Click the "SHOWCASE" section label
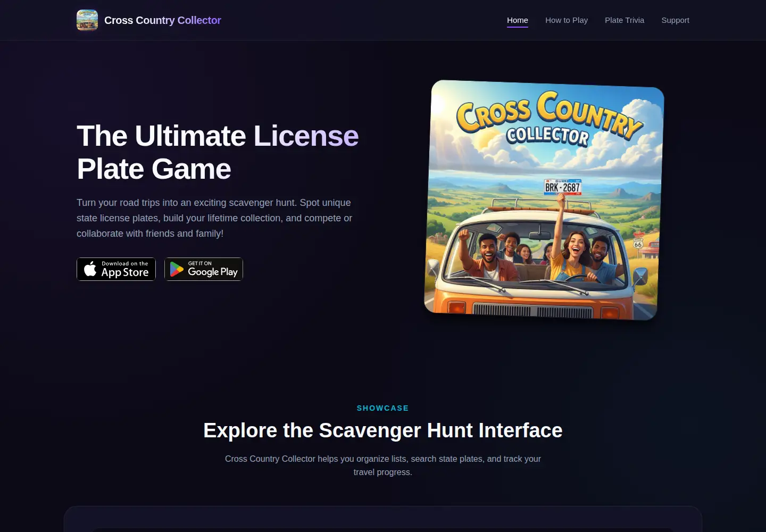This screenshot has height=532, width=766. point(383,408)
